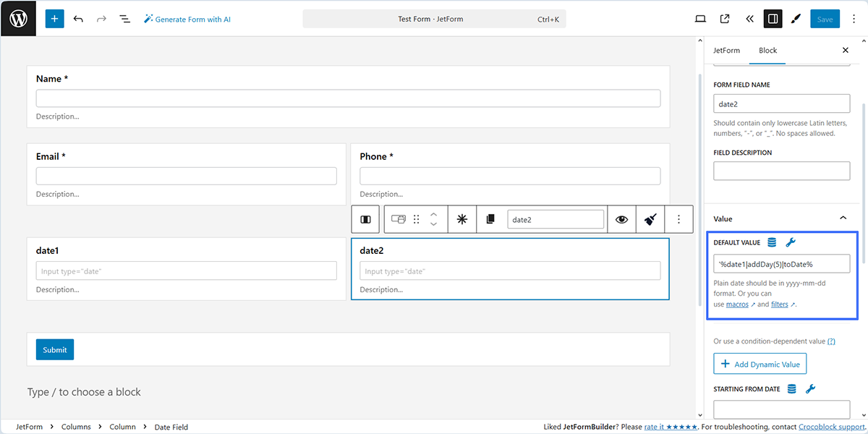Image resolution: width=868 pixels, height=434 pixels.
Task: Open the document overview list
Action: click(124, 19)
